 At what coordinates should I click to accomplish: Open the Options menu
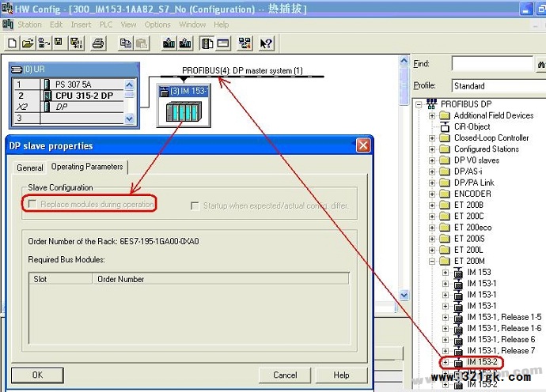(x=157, y=24)
